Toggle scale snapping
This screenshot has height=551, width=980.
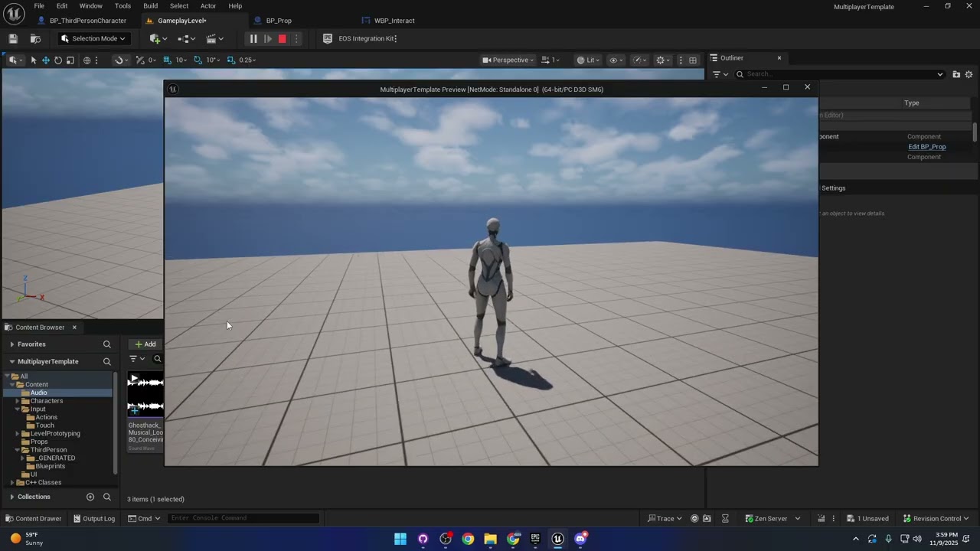[x=231, y=60]
